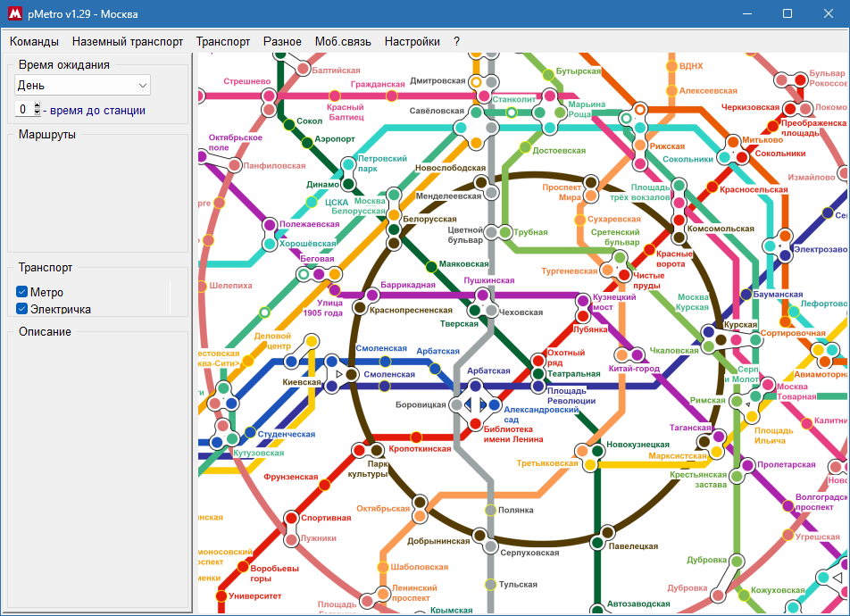This screenshot has height=616, width=850.
Task: Uncheck the Электричка option
Action: (21, 309)
